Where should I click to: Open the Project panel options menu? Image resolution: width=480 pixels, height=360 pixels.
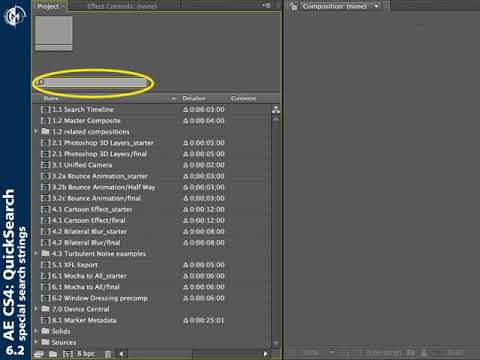(266, 5)
